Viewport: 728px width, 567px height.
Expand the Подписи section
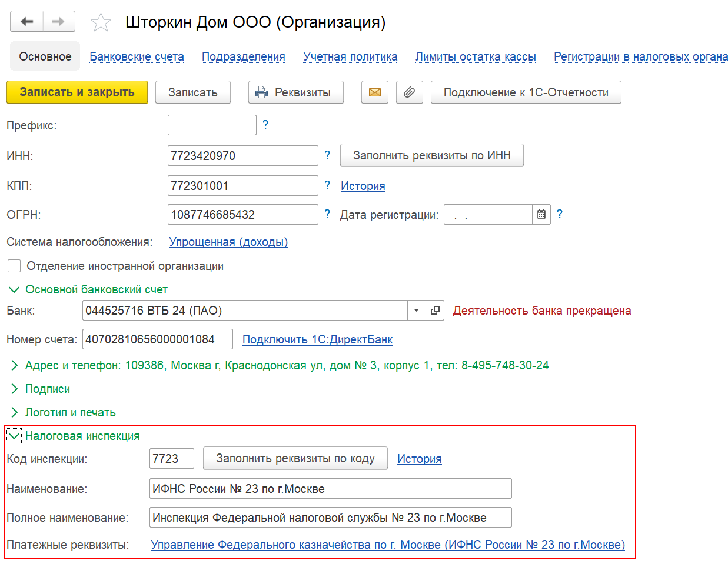point(14,389)
